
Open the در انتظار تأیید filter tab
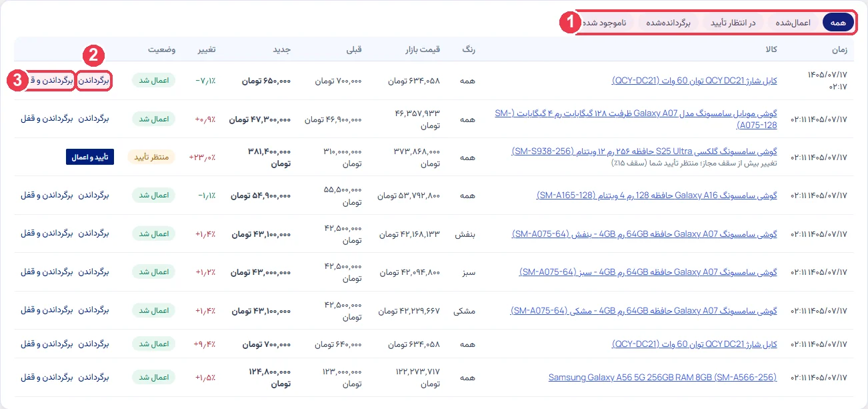point(734,23)
